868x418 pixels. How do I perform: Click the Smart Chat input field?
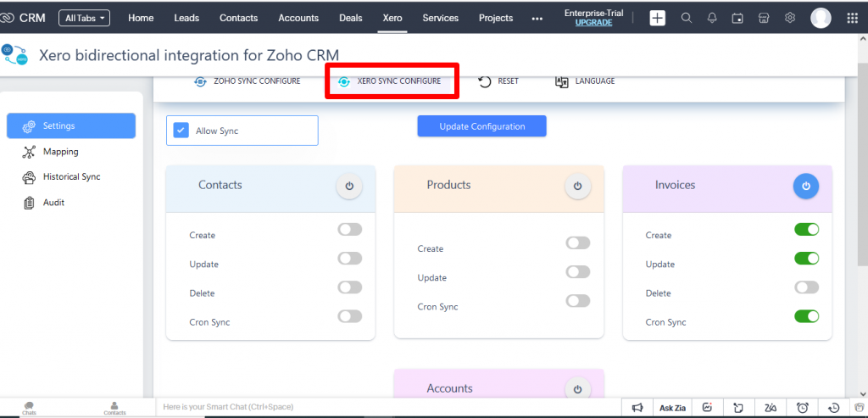click(x=388, y=407)
